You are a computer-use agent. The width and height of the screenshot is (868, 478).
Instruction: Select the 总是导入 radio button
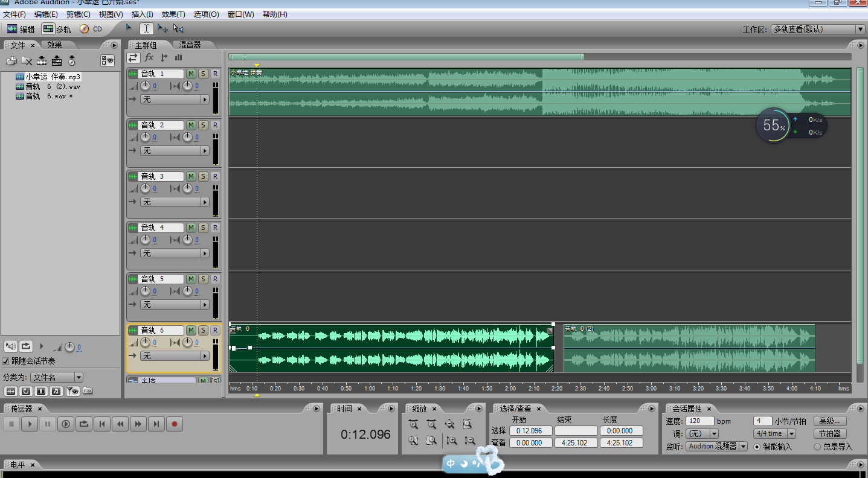click(x=817, y=447)
